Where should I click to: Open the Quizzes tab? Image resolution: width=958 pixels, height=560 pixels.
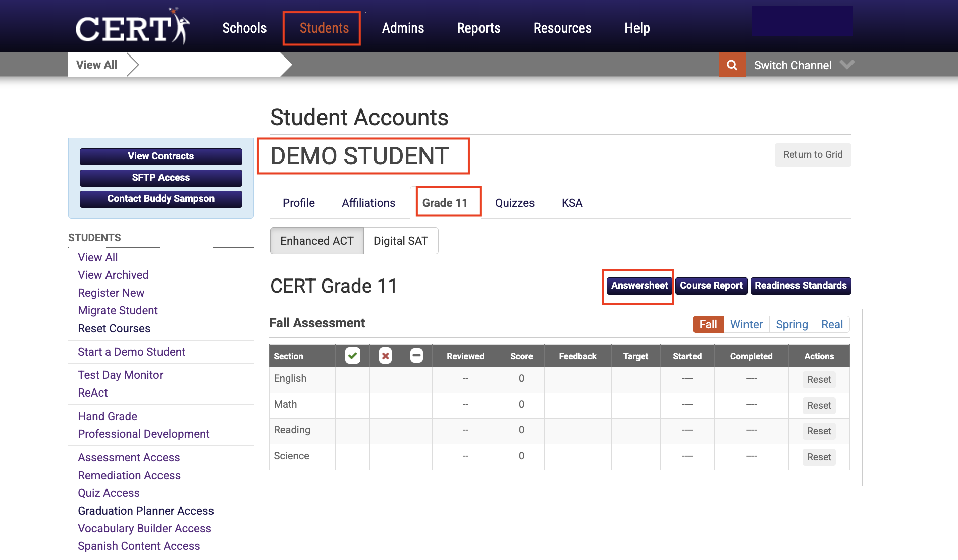coord(514,203)
